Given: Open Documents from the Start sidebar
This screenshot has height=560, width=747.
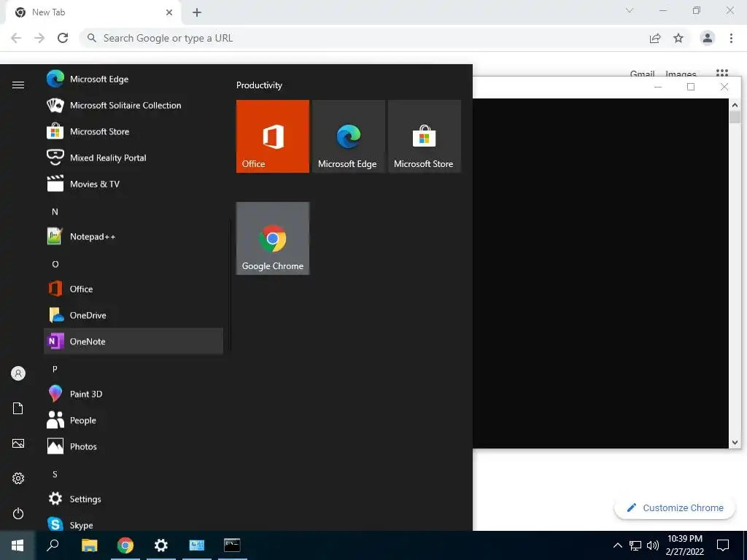Looking at the screenshot, I should click(18, 408).
